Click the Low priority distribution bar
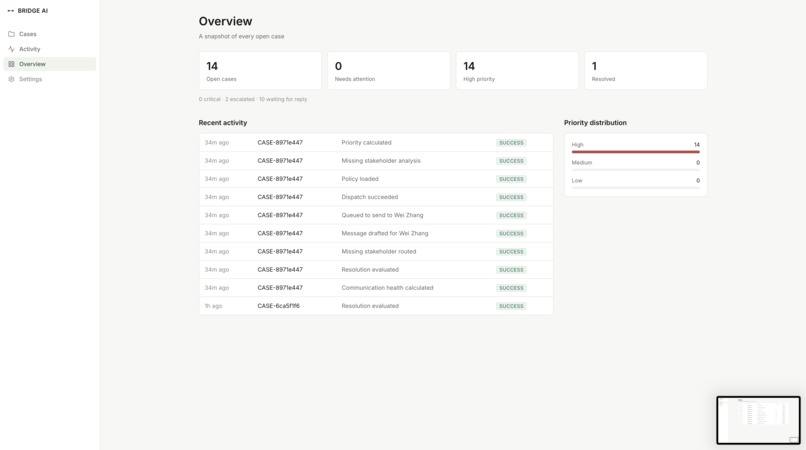Image resolution: width=806 pixels, height=450 pixels. pyautogui.click(x=635, y=188)
